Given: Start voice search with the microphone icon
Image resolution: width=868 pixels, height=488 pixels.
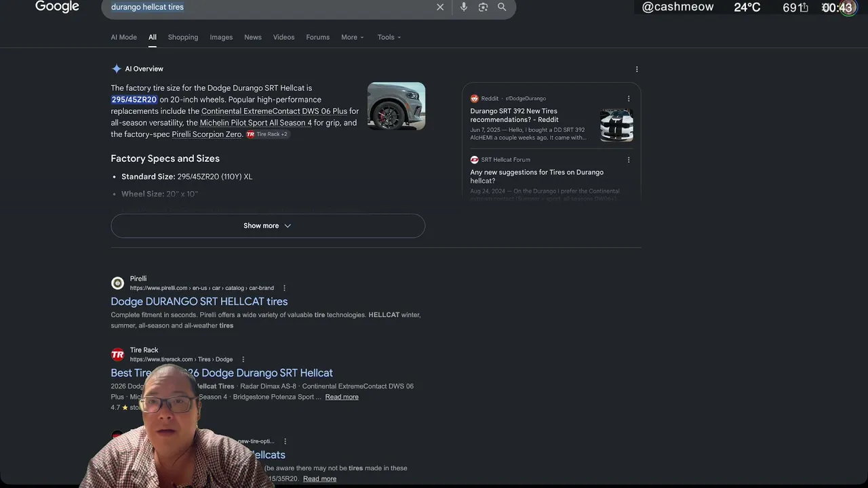Looking at the screenshot, I should point(464,7).
